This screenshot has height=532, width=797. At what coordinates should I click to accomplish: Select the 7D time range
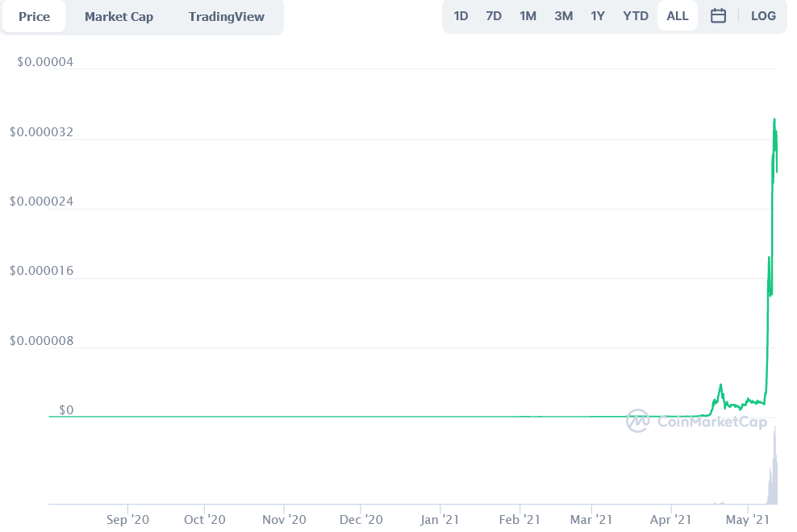(x=494, y=16)
